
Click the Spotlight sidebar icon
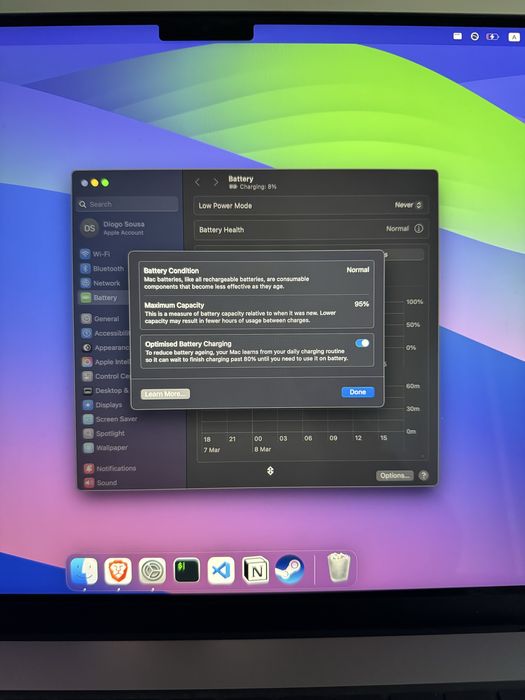[88, 433]
